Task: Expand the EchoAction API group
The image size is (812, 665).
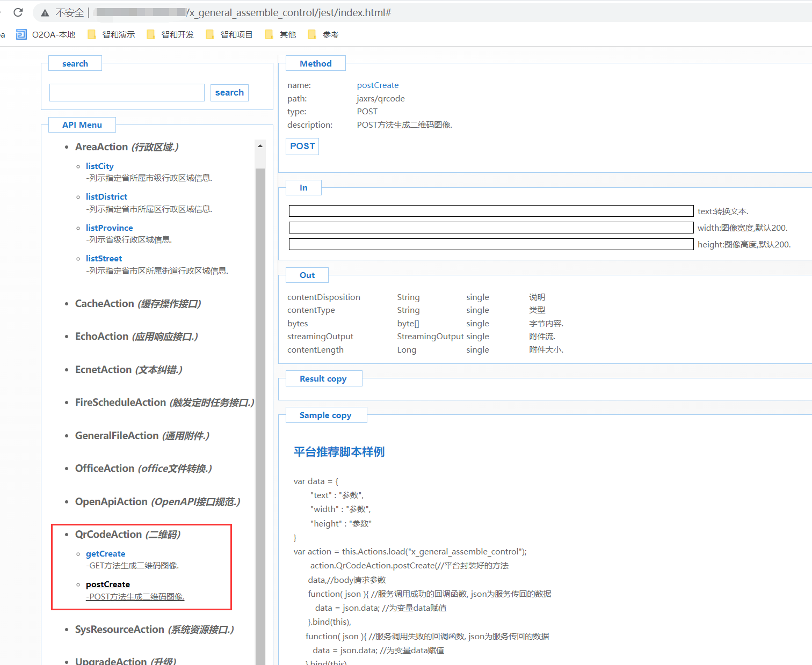Action: [x=102, y=337]
